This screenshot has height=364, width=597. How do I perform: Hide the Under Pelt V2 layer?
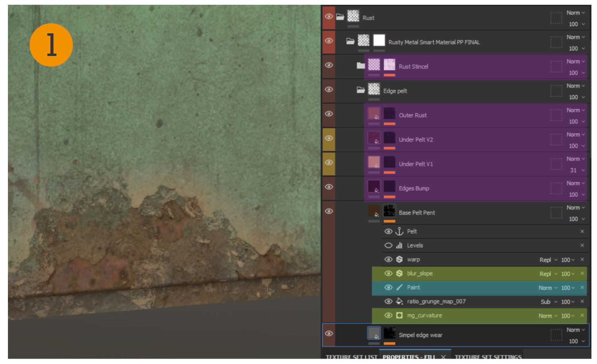point(329,139)
